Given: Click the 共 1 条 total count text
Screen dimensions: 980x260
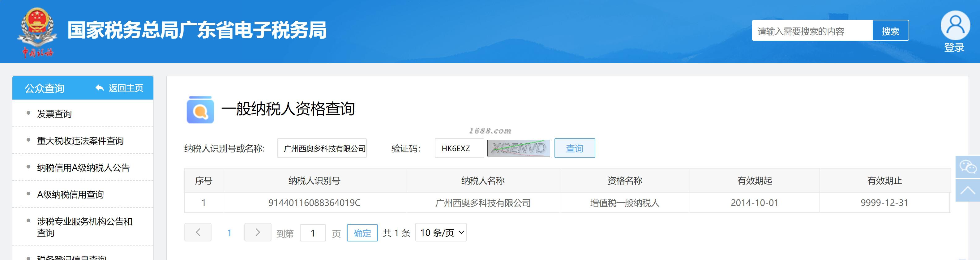Looking at the screenshot, I should click(x=396, y=232).
